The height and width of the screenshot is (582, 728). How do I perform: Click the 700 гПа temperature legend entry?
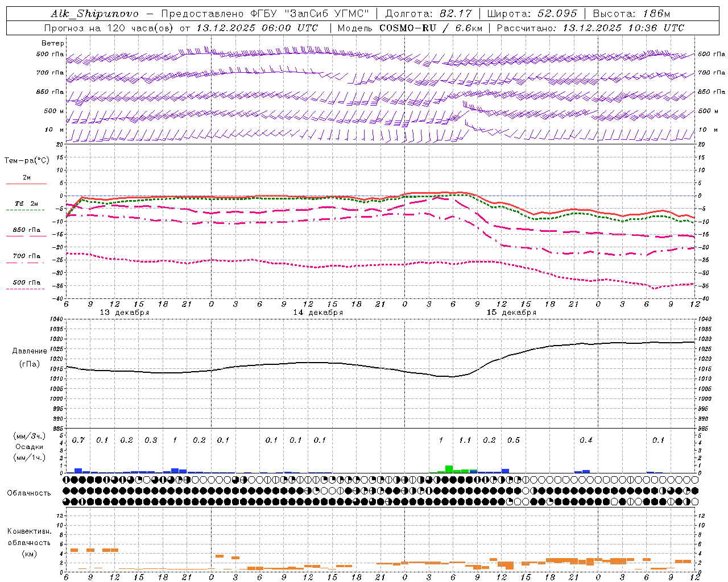(26, 256)
